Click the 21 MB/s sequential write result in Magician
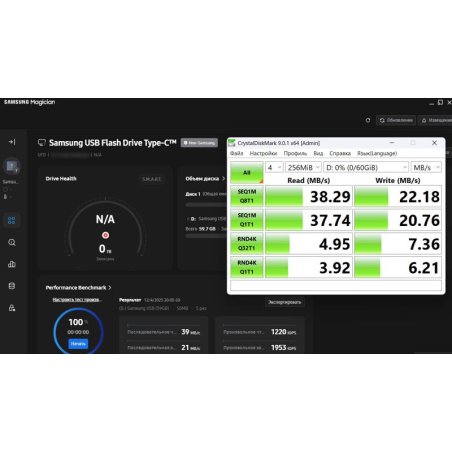This screenshot has width=452, height=452. coord(191,348)
